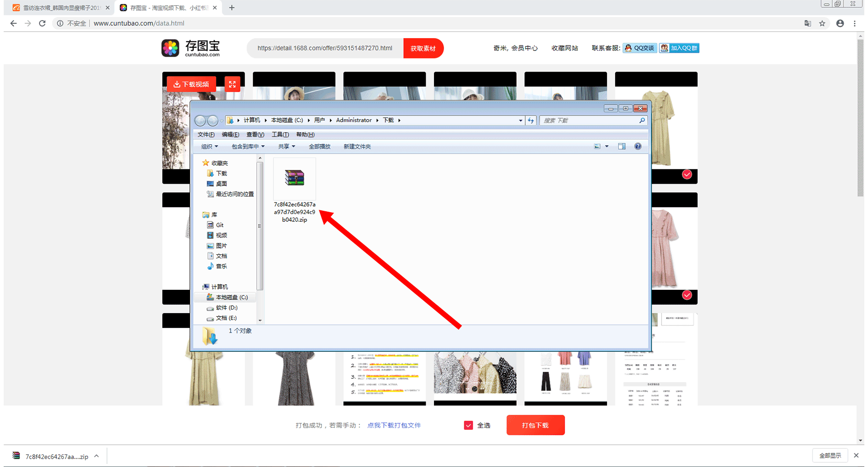Open the 文件(F) menu
Viewport: 868px width, 467px height.
tap(206, 135)
